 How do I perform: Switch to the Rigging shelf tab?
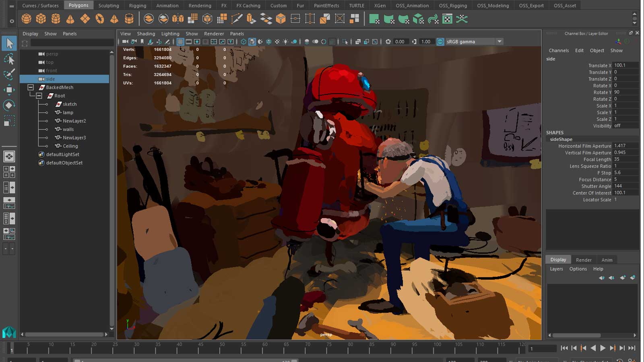pos(138,6)
